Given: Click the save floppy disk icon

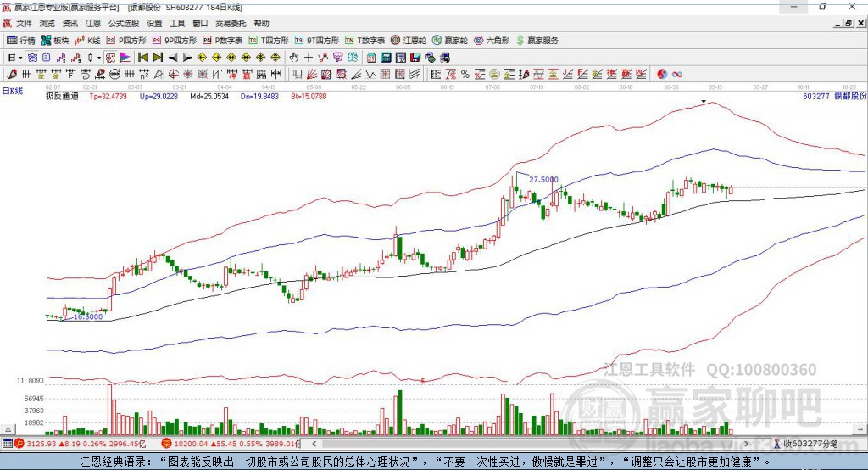Looking at the screenshot, I should [x=415, y=58].
